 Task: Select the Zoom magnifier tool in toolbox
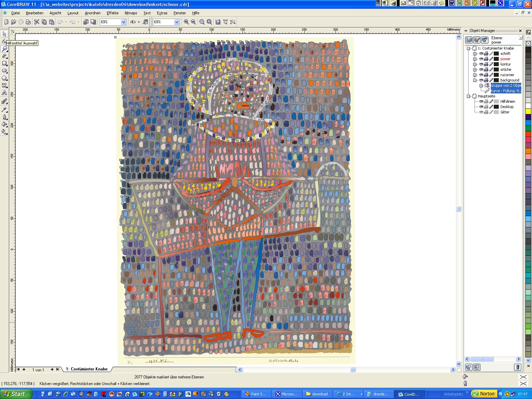(x=4, y=49)
